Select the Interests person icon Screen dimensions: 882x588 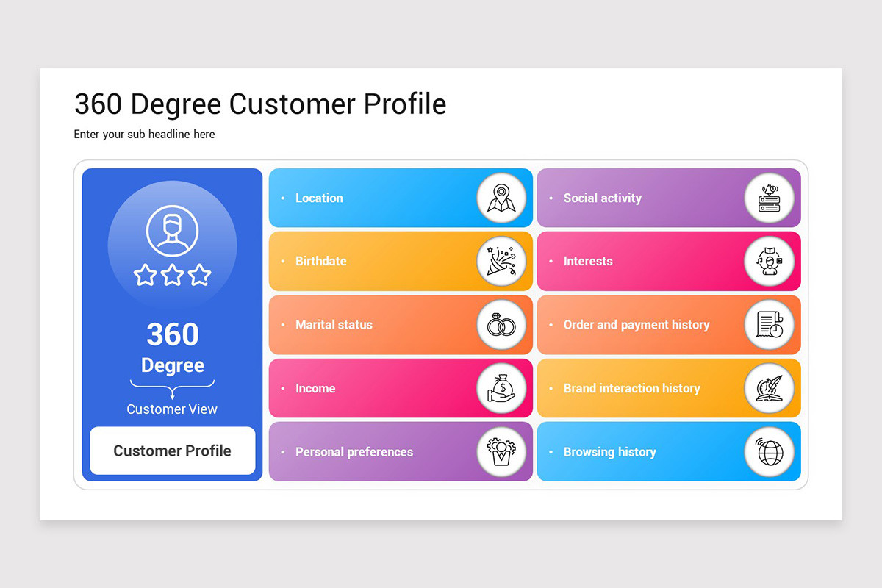(x=770, y=261)
